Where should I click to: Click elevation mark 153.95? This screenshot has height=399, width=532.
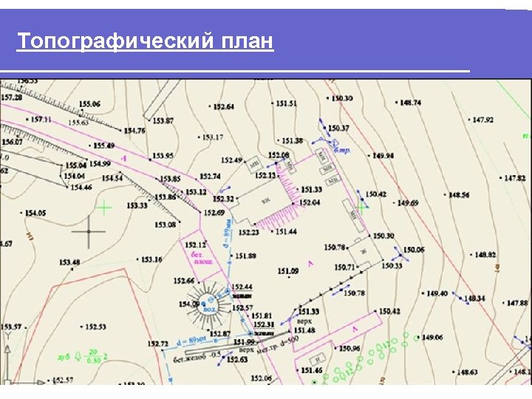tap(163, 156)
